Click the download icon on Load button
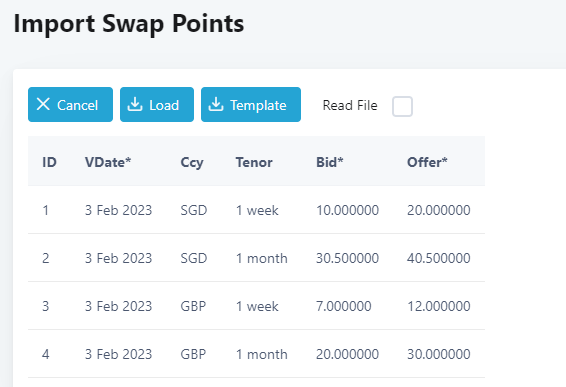566x387 pixels. coord(135,104)
